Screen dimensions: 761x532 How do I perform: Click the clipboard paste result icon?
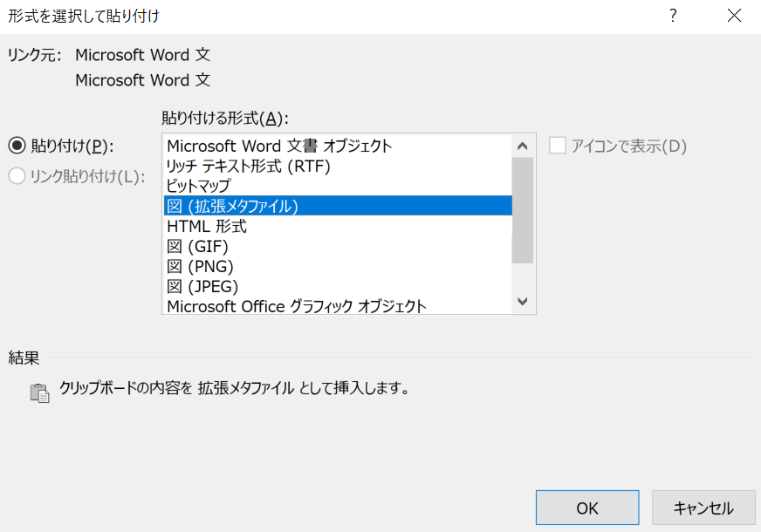pyautogui.click(x=40, y=392)
